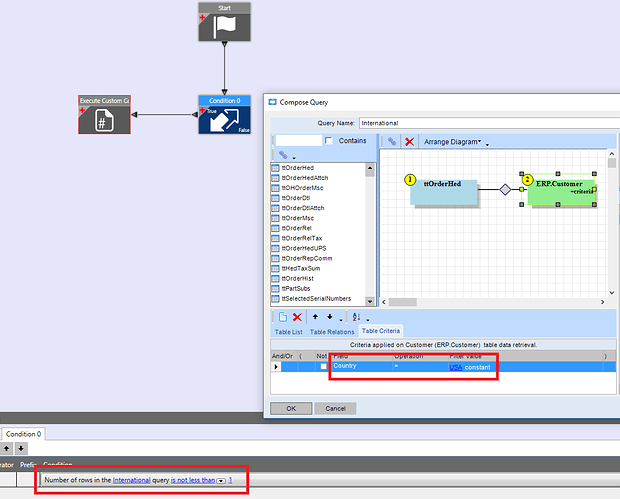Click the Query Name input field

tap(489, 123)
